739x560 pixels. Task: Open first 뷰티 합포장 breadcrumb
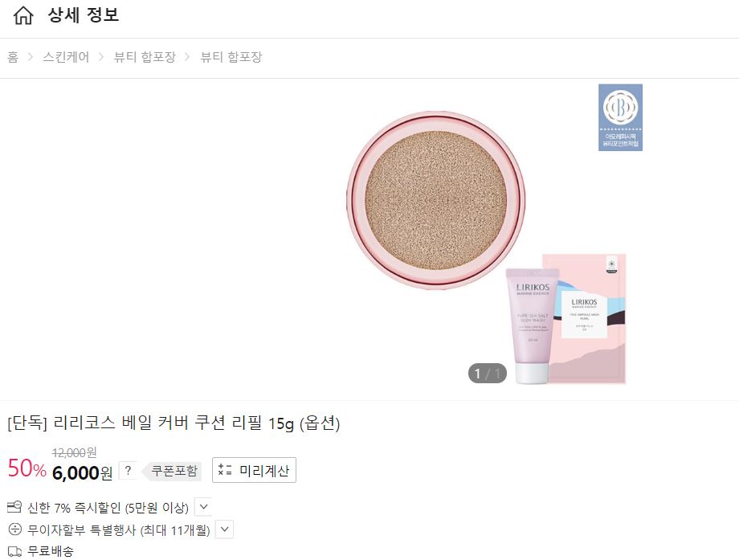point(145,57)
